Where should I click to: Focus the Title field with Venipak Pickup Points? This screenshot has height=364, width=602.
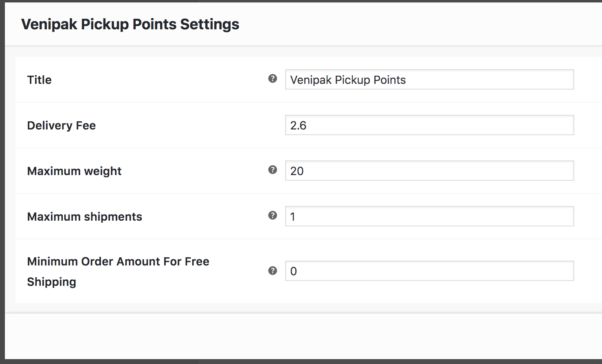(x=429, y=80)
